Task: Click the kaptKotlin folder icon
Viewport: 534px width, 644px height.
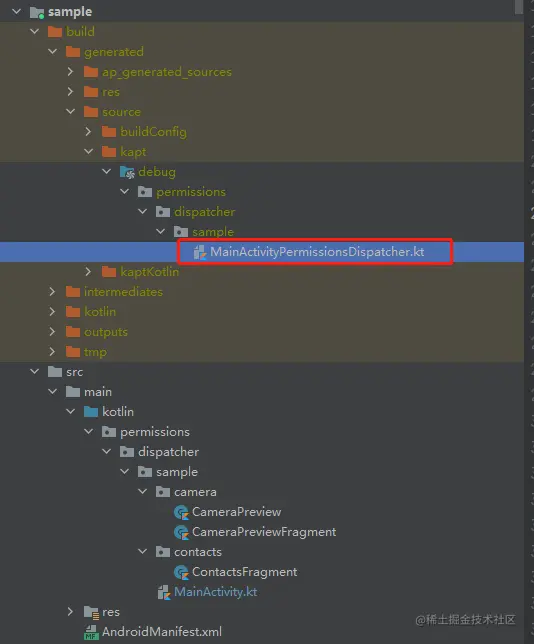Action: 109,272
